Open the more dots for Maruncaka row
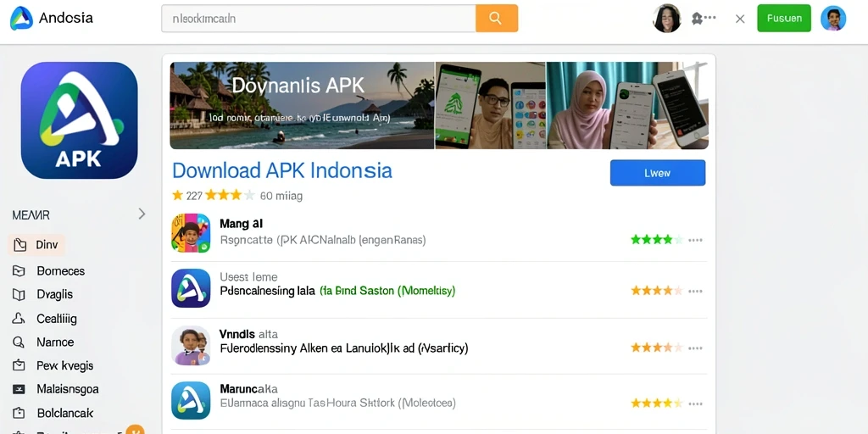Image resolution: width=868 pixels, height=434 pixels. (x=695, y=403)
